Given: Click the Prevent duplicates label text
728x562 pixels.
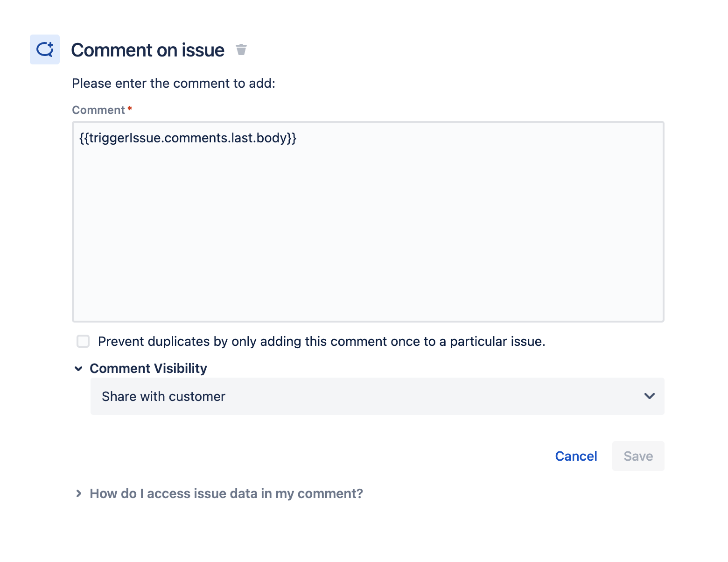Looking at the screenshot, I should point(322,342).
